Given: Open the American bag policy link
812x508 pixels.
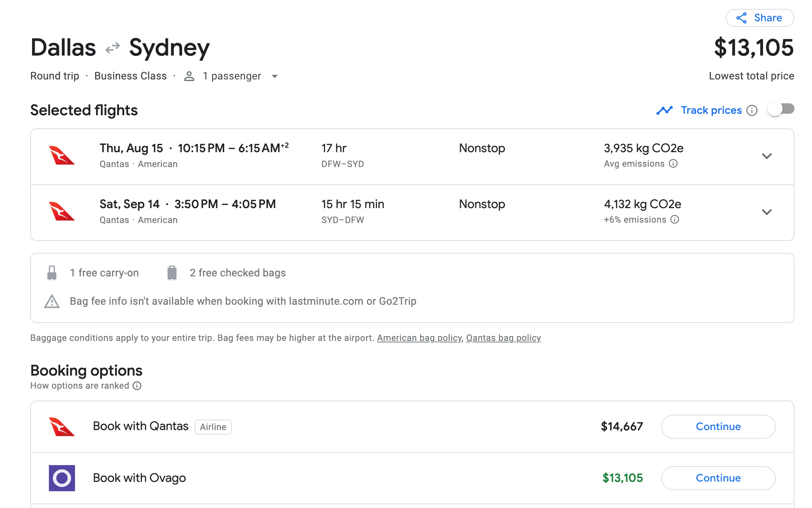Looking at the screenshot, I should (419, 338).
